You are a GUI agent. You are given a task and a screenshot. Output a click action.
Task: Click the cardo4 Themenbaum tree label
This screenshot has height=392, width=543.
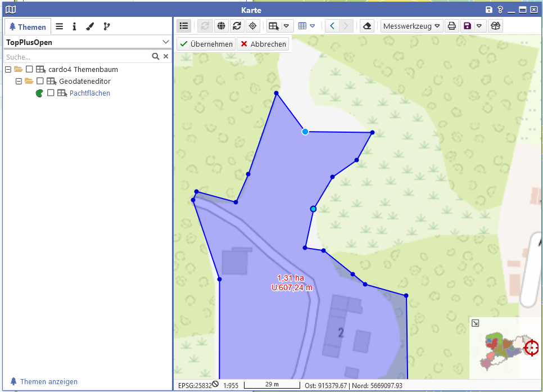pos(83,69)
